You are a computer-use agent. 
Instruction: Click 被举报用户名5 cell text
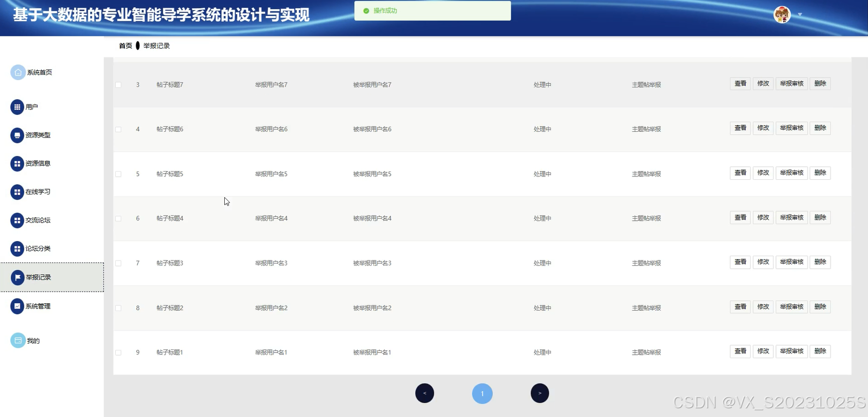(372, 174)
